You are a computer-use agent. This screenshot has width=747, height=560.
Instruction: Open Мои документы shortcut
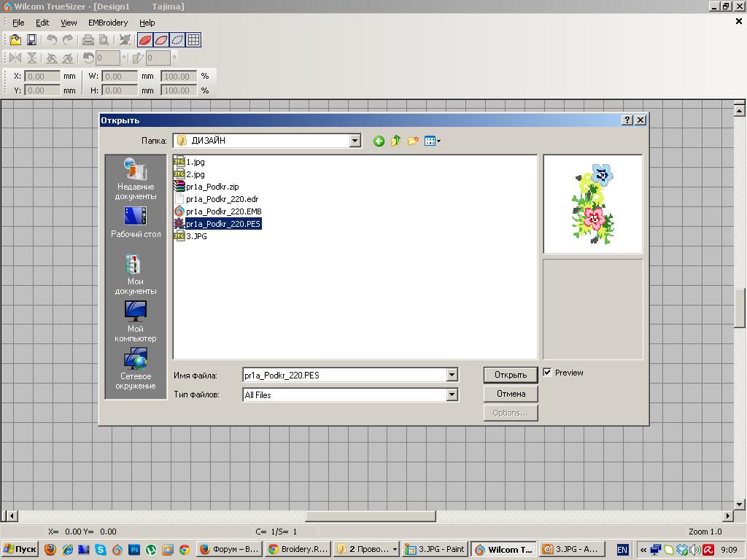point(136,274)
